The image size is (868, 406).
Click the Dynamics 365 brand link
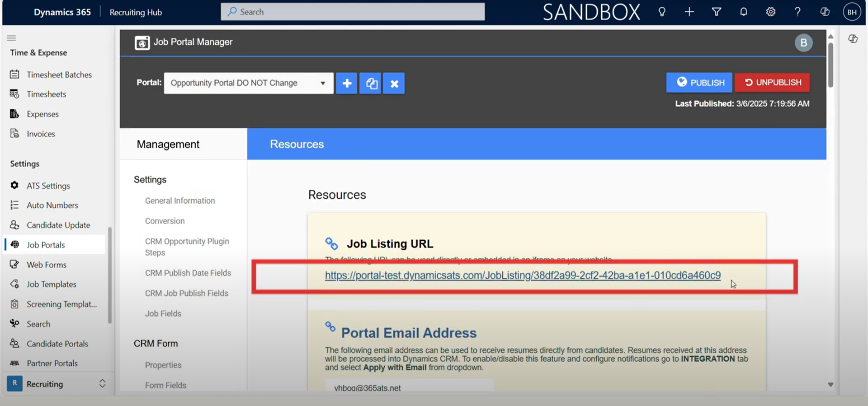(62, 12)
